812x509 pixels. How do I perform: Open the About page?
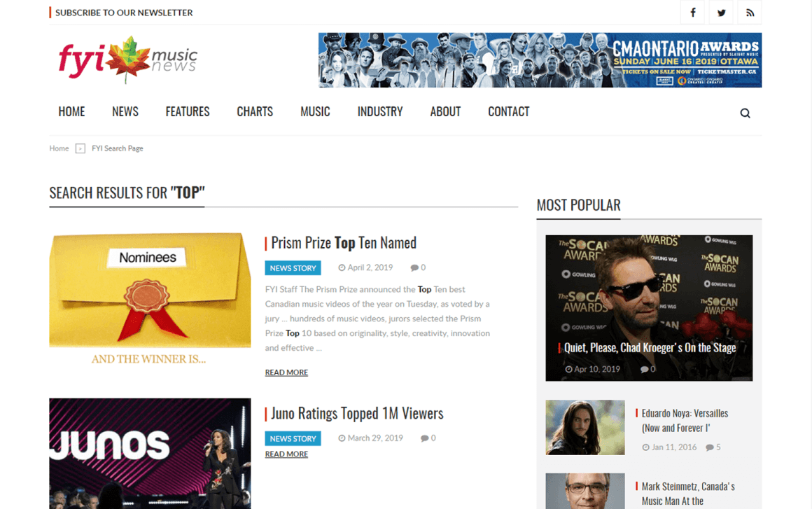coord(445,112)
